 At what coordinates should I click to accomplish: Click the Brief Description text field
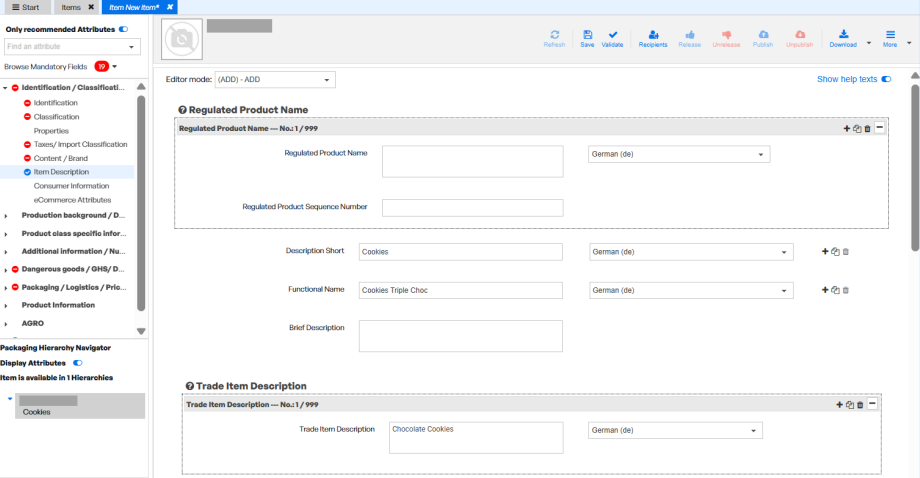pos(461,336)
